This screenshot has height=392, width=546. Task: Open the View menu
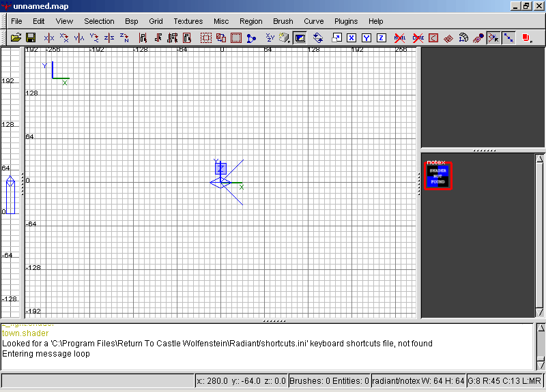pos(64,21)
